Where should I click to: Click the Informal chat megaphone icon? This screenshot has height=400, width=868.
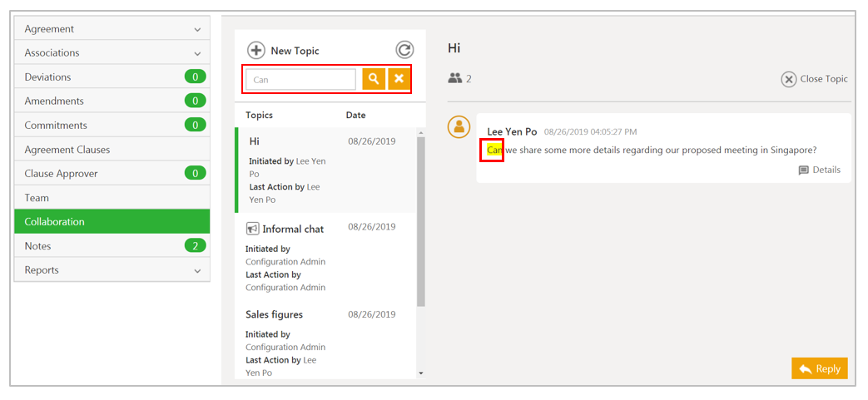[x=252, y=229]
